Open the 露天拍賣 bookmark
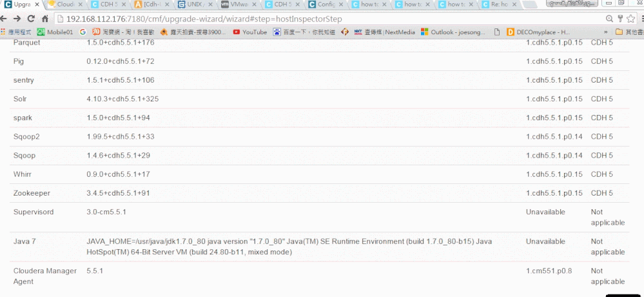 click(193, 32)
